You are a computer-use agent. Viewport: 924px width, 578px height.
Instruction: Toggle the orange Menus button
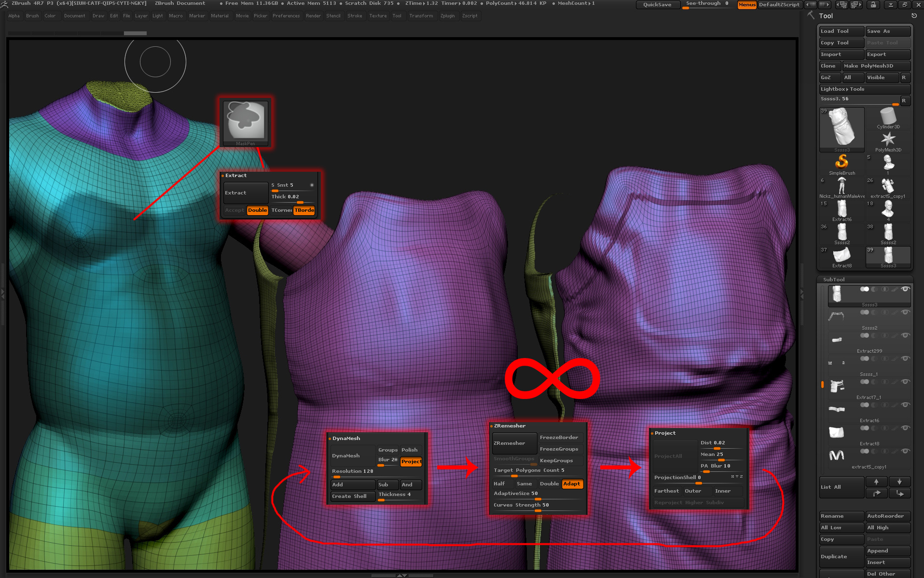[747, 4]
